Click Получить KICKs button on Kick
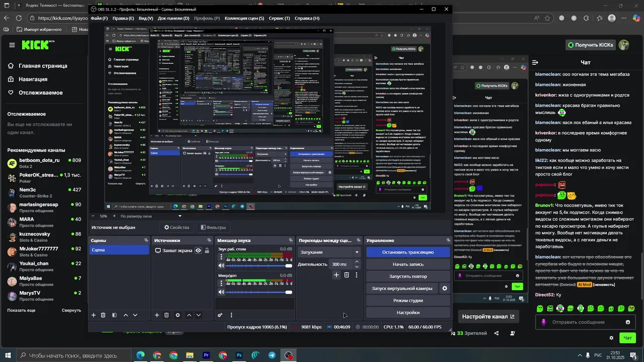The width and height of the screenshot is (644, 362). click(x=591, y=45)
